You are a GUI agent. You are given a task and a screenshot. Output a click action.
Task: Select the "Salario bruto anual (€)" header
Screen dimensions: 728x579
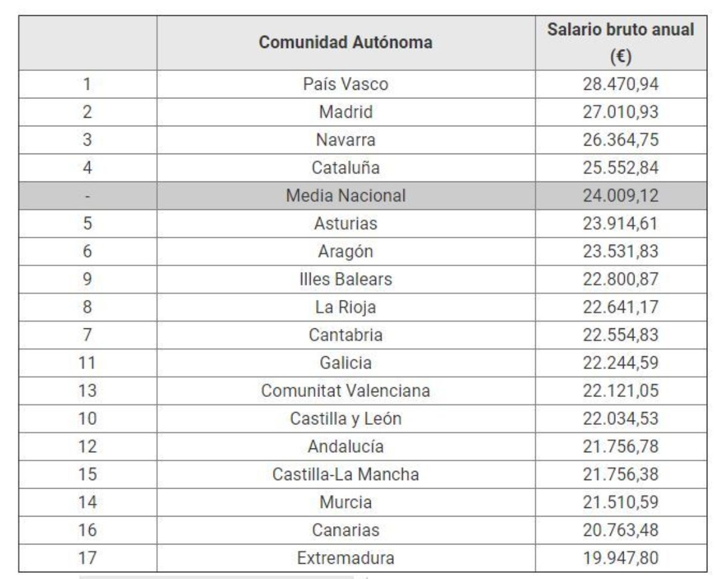coord(621,43)
